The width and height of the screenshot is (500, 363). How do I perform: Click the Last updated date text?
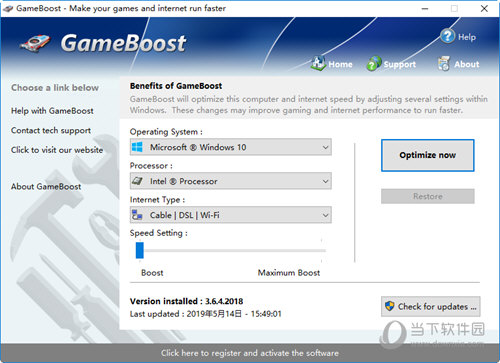point(206,314)
